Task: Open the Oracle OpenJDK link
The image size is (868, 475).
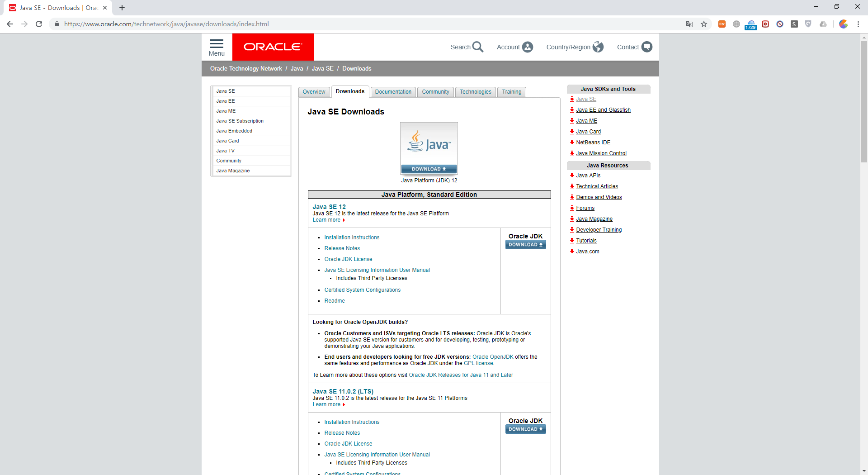Action: point(493,357)
